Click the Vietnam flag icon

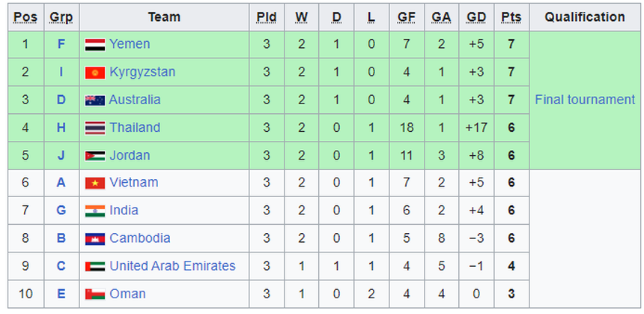pyautogui.click(x=94, y=183)
